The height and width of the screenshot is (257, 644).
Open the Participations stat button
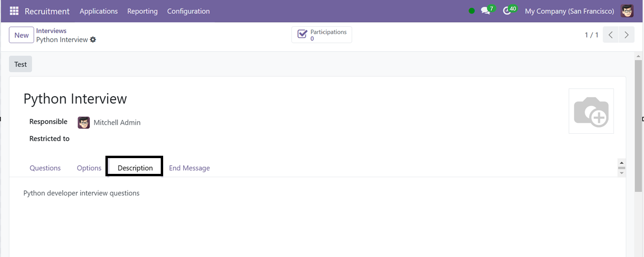[322, 35]
